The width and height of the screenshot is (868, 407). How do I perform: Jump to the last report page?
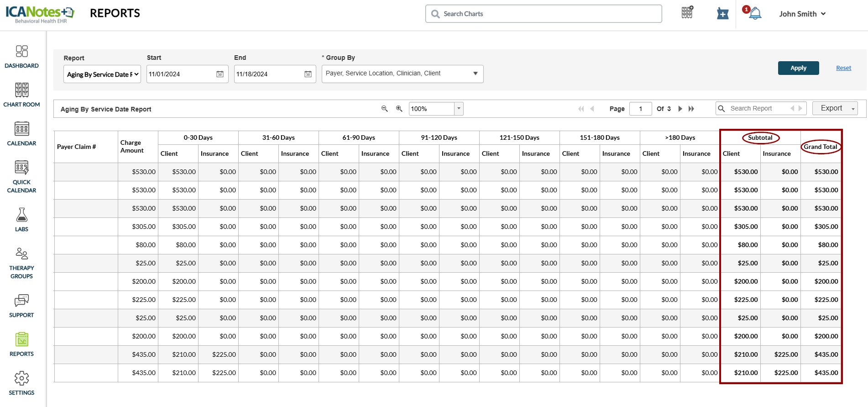[x=691, y=109]
